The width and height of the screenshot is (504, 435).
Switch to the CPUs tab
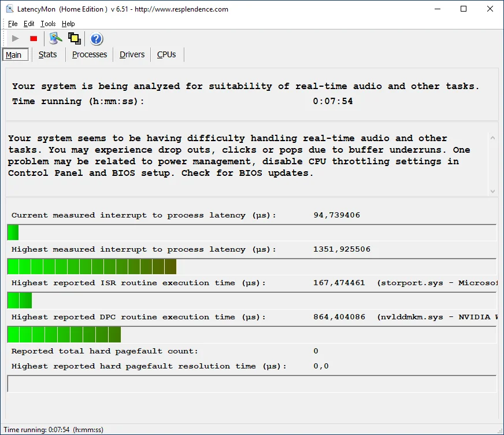(x=166, y=55)
